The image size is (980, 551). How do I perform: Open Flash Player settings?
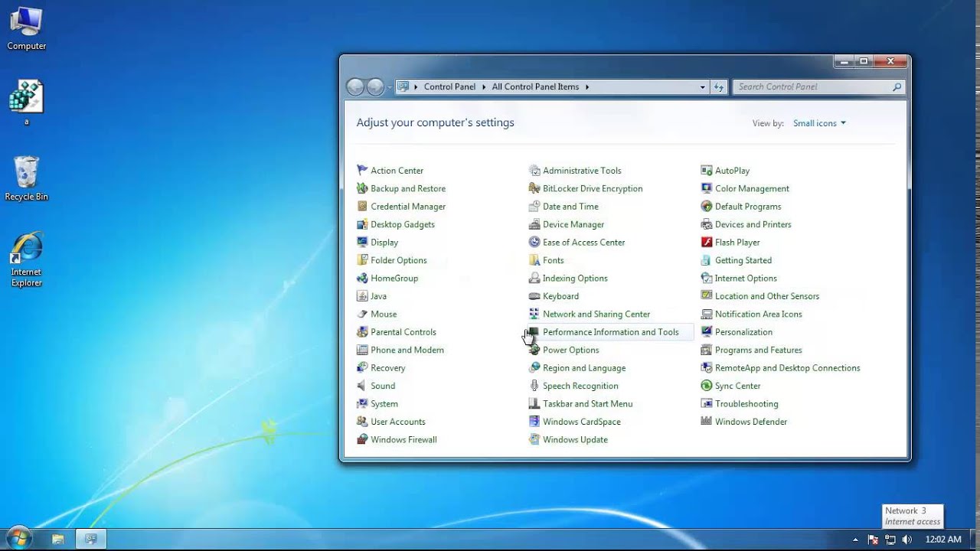click(x=737, y=242)
